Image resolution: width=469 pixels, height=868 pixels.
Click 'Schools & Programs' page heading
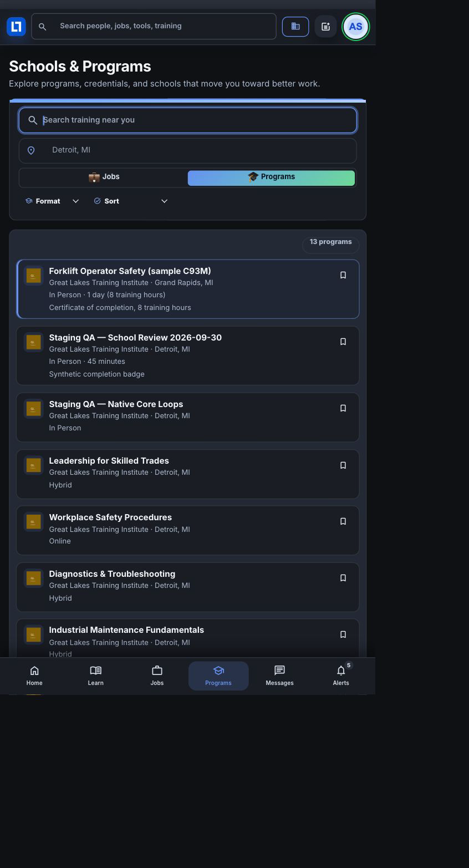pyautogui.click(x=80, y=67)
